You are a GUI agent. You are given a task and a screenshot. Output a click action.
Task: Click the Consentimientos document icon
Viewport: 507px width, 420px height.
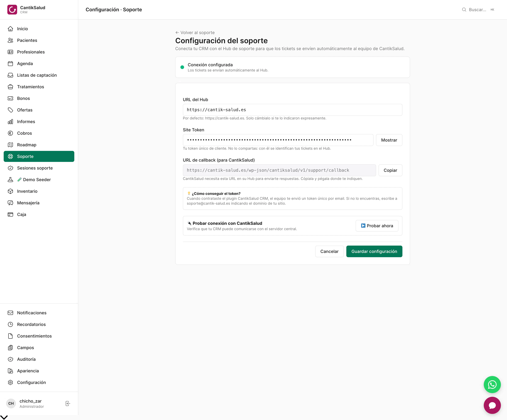(10, 336)
